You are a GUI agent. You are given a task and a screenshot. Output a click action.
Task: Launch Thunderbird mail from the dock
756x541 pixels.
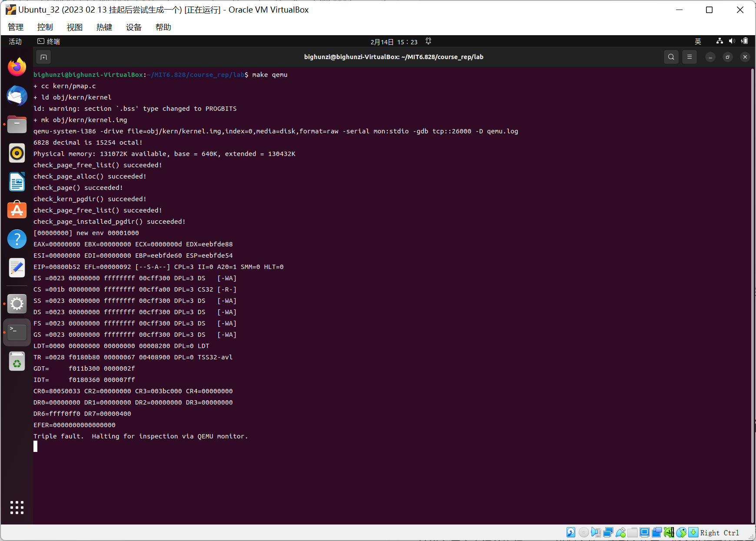(17, 96)
